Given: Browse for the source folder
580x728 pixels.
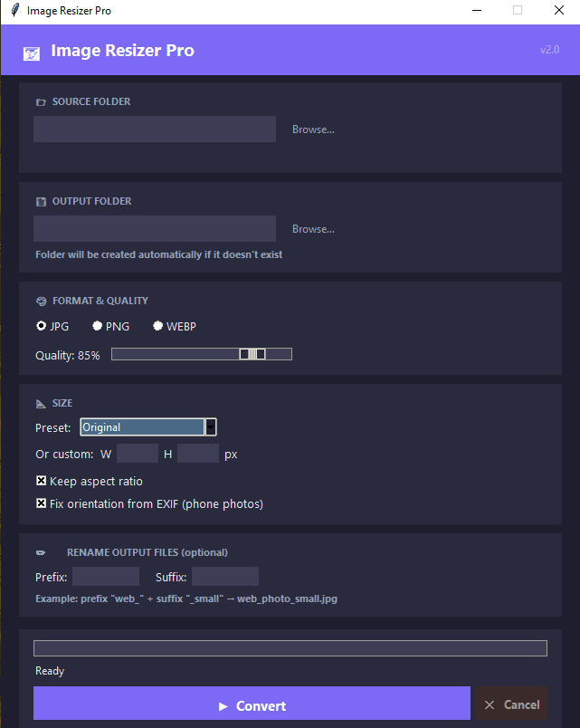Looking at the screenshot, I should pyautogui.click(x=313, y=129).
